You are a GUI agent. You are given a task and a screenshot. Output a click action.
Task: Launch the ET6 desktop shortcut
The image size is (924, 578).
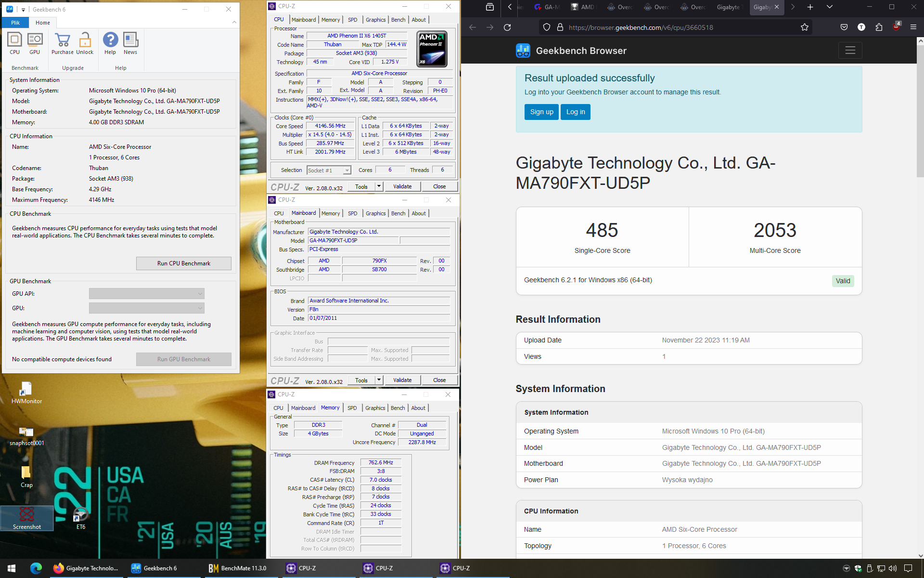tap(81, 518)
